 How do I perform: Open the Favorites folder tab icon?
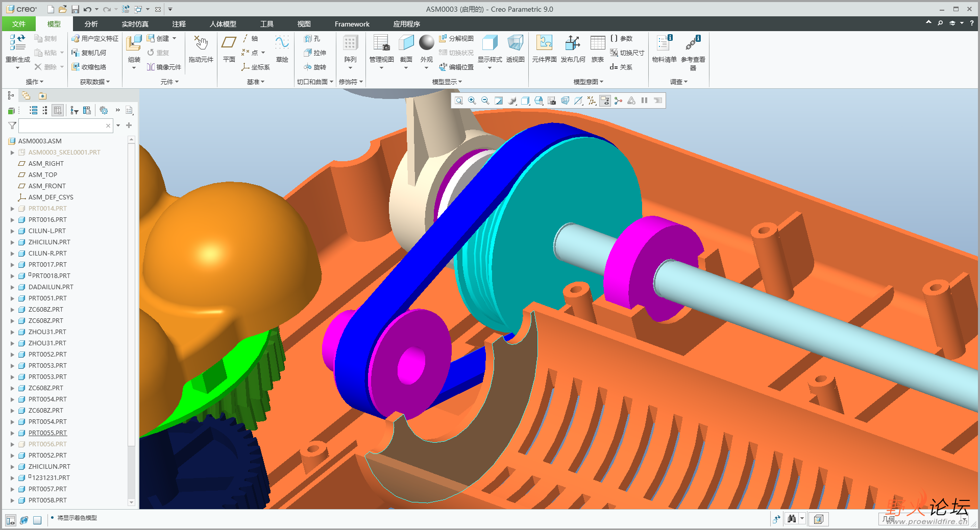click(42, 95)
